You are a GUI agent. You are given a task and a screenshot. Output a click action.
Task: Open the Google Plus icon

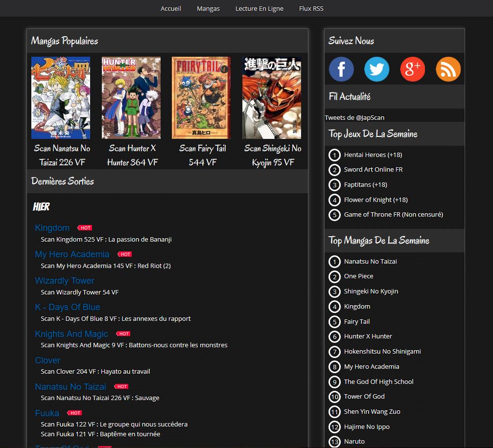pyautogui.click(x=413, y=69)
